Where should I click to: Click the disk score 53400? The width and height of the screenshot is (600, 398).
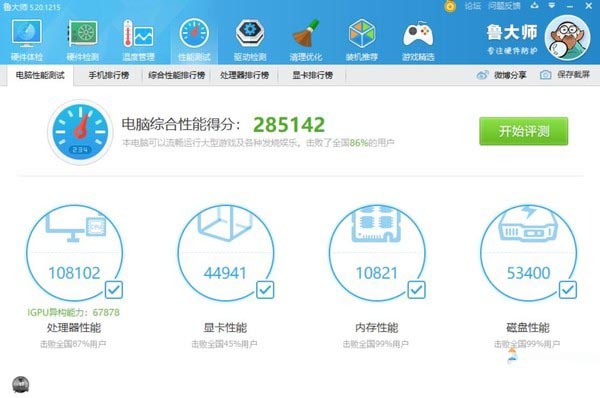point(528,273)
